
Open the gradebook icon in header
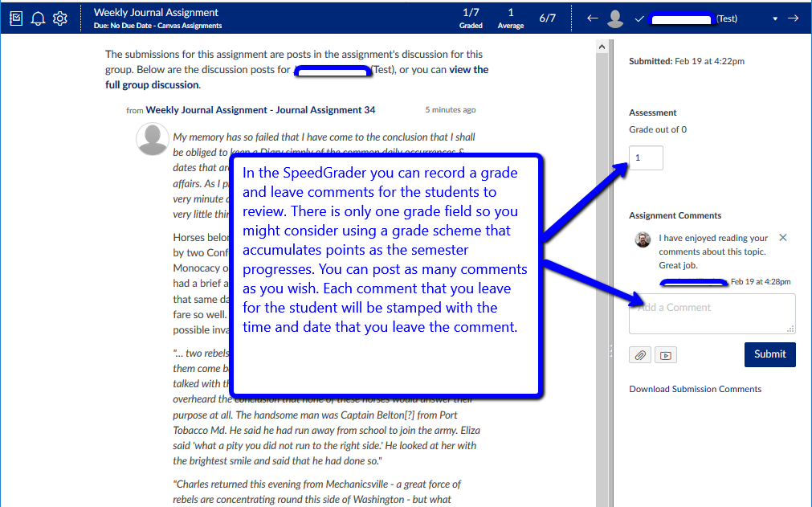tap(16, 18)
